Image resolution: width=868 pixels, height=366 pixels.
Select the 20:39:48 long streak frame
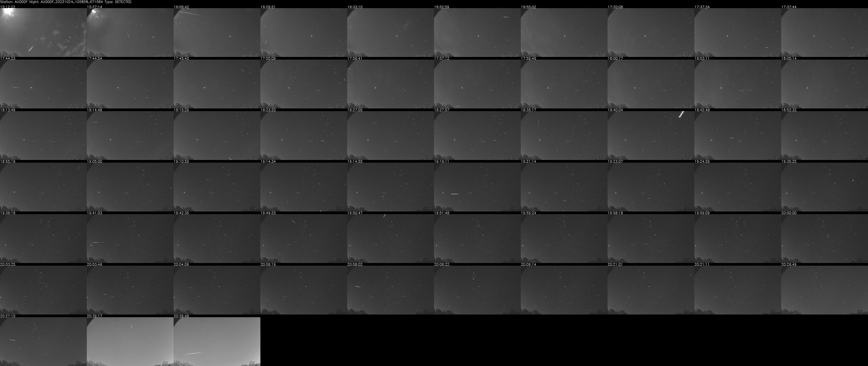[x=217, y=341]
